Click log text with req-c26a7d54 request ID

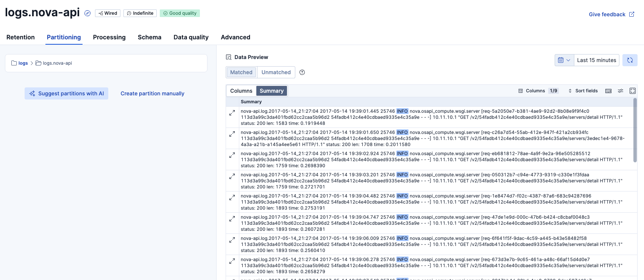[x=433, y=138]
